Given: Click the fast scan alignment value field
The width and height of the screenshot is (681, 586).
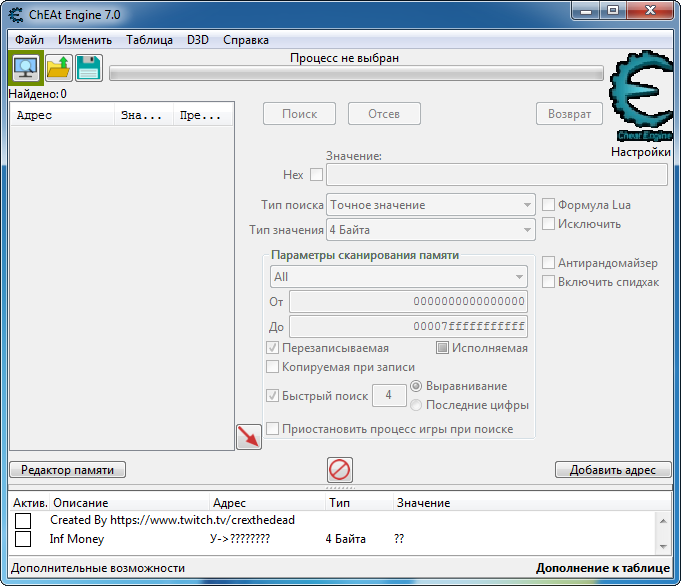Looking at the screenshot, I should pyautogui.click(x=389, y=395).
